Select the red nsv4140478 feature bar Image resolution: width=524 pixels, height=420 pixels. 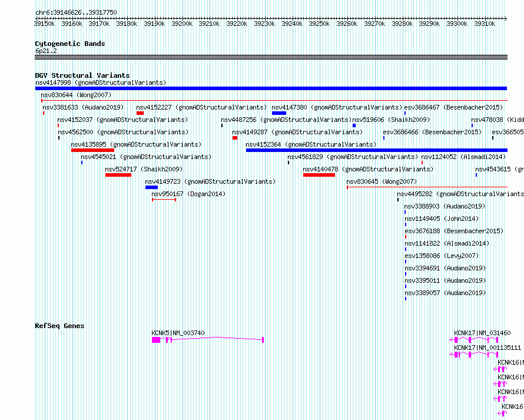pyautogui.click(x=319, y=175)
